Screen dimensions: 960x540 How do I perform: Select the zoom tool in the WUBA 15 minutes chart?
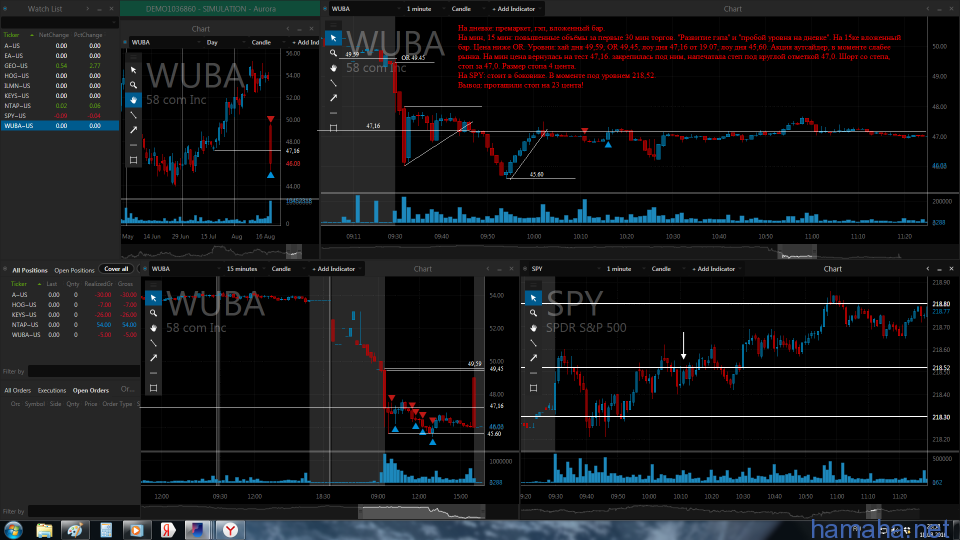click(153, 313)
